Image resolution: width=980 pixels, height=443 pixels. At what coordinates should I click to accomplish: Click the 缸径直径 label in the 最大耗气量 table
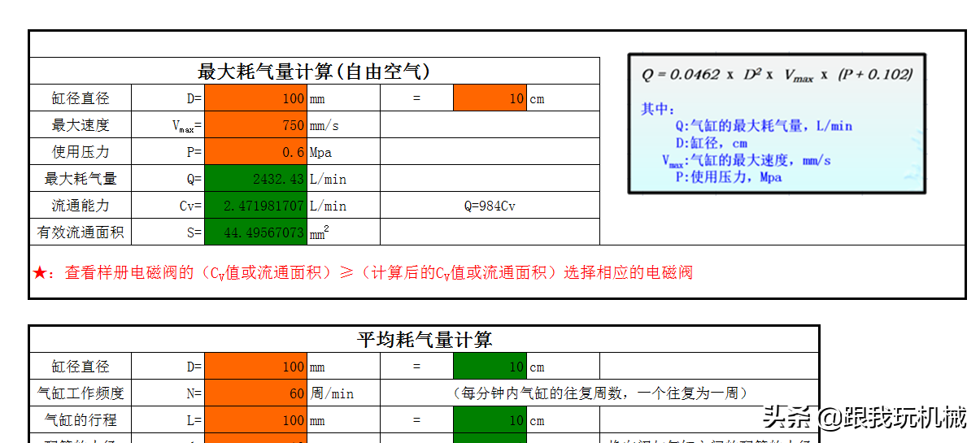[81, 98]
